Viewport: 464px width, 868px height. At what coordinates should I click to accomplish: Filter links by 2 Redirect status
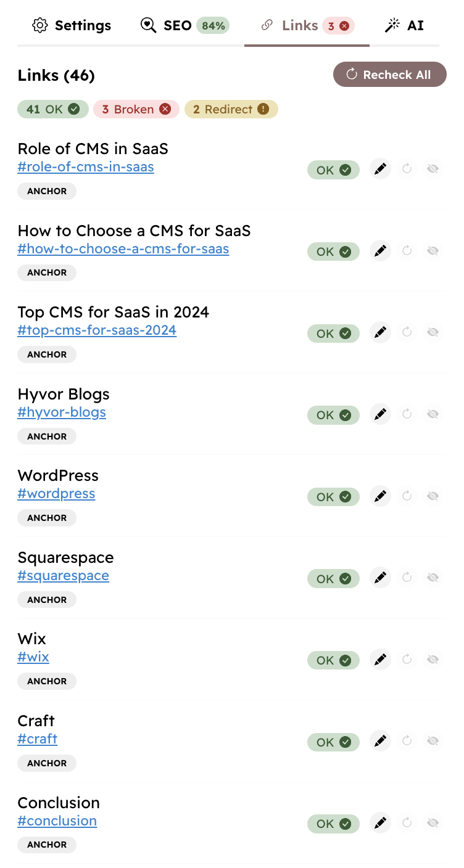[231, 109]
